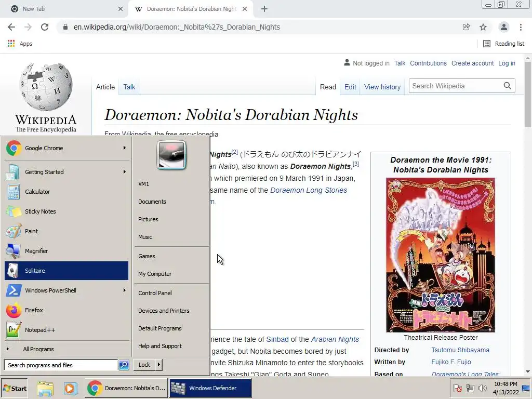Open Notepad++ editor
The height and width of the screenshot is (399, 532).
[x=66, y=330]
